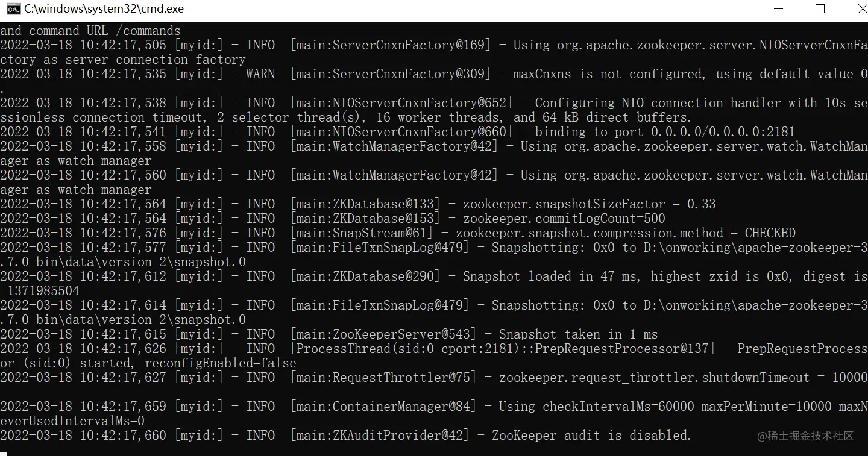Click '[main:RequestThrottler@75]' source tag

(x=383, y=378)
